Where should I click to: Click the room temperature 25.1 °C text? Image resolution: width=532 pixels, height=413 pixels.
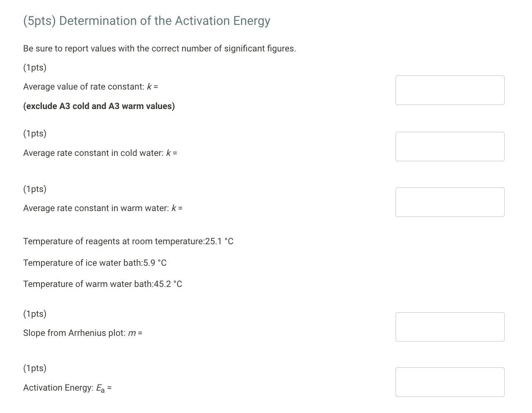[128, 241]
